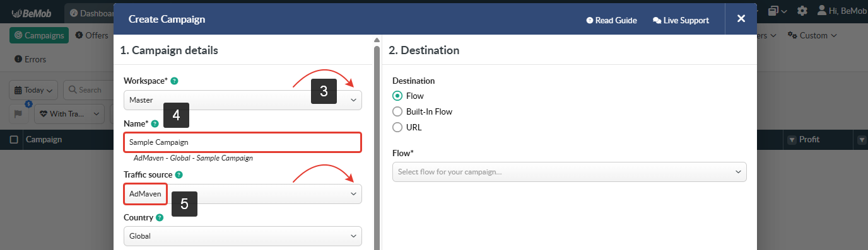Viewport: 868px width, 250px height.
Task: Click the Live Support link
Action: (681, 20)
